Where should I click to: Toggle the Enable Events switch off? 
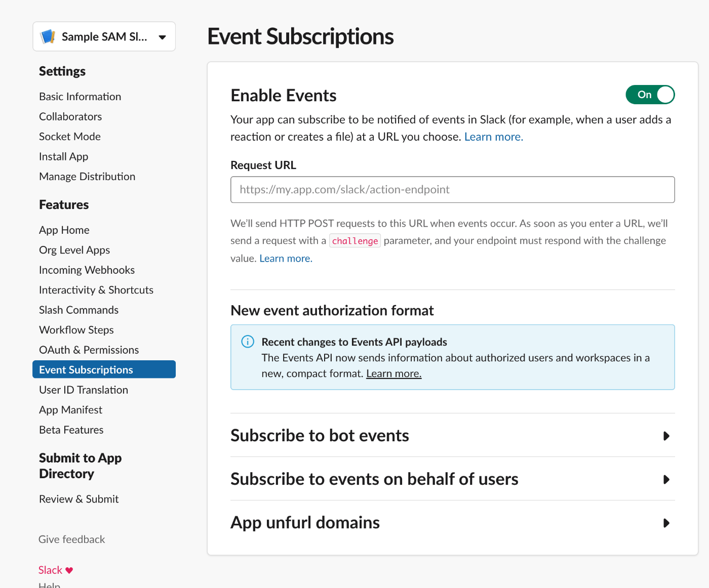(x=650, y=95)
